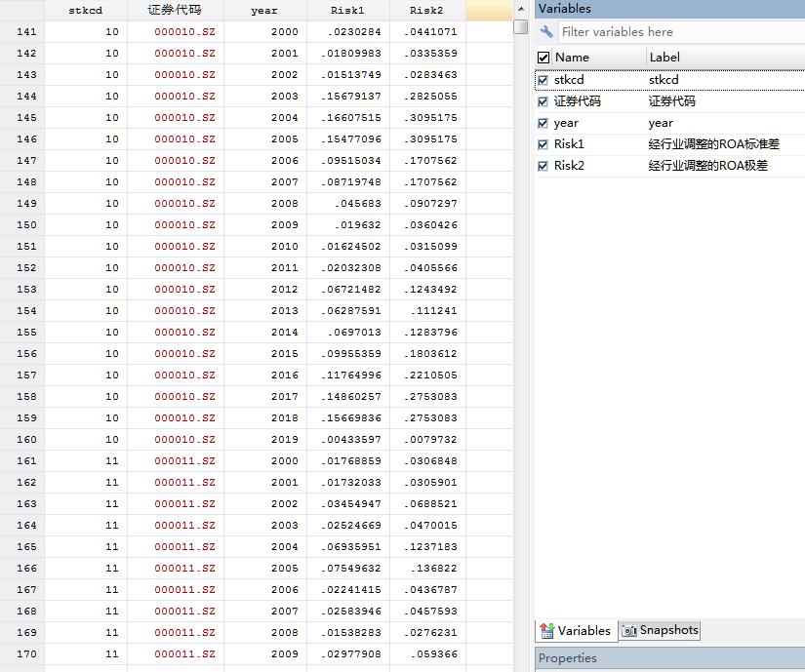Viewport: 805px width, 672px height.
Task: Uncheck the Risk2 variable checkbox
Action: [543, 166]
